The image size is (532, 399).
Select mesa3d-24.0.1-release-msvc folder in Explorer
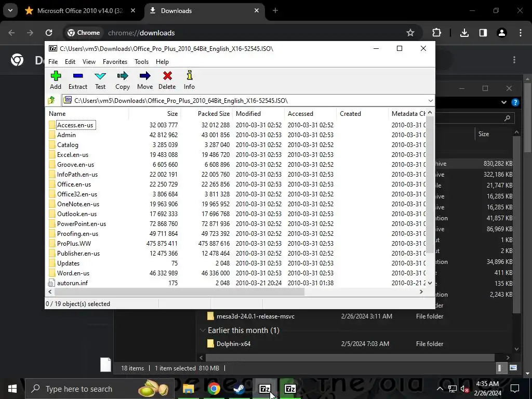coord(256,316)
